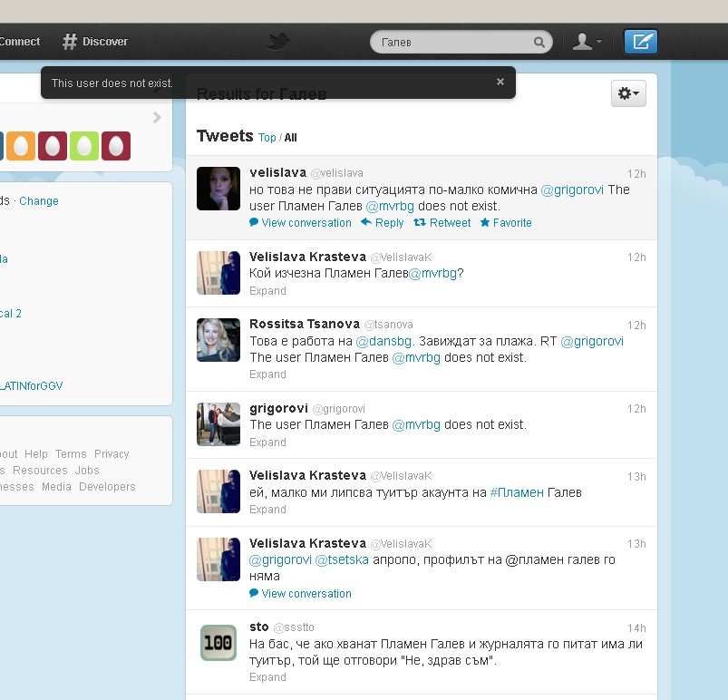Click the sidebar chevron arrow
This screenshot has width=728, height=700.
point(157,118)
